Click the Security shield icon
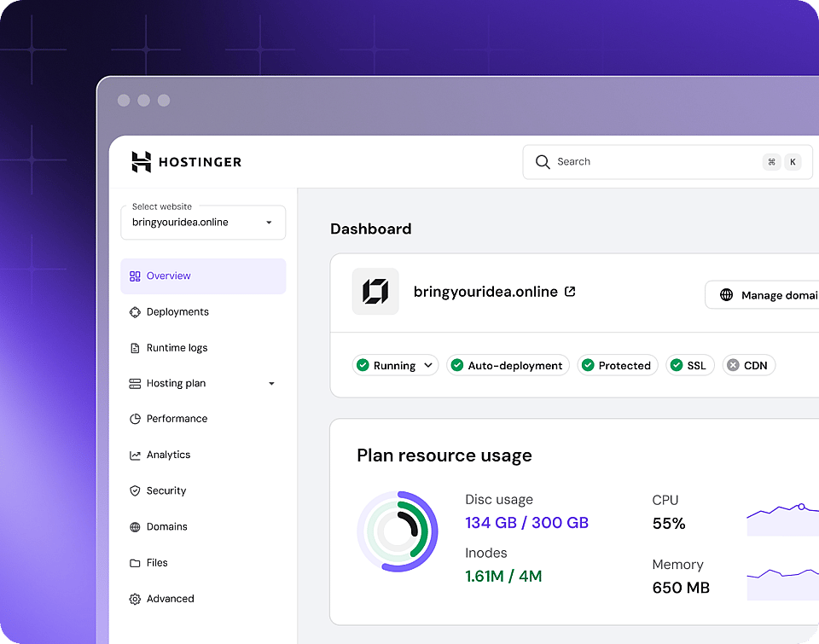The width and height of the screenshot is (819, 644). [135, 491]
